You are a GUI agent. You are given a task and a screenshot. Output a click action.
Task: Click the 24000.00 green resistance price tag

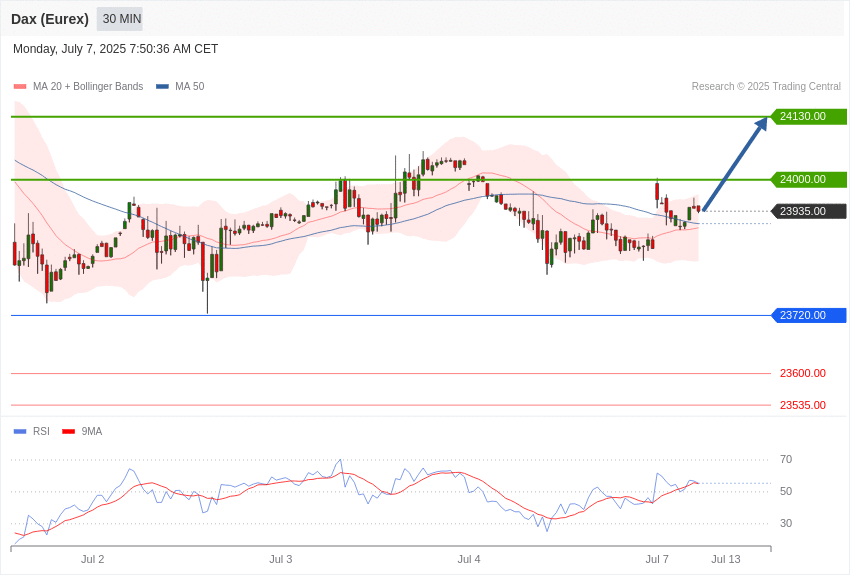pyautogui.click(x=808, y=179)
